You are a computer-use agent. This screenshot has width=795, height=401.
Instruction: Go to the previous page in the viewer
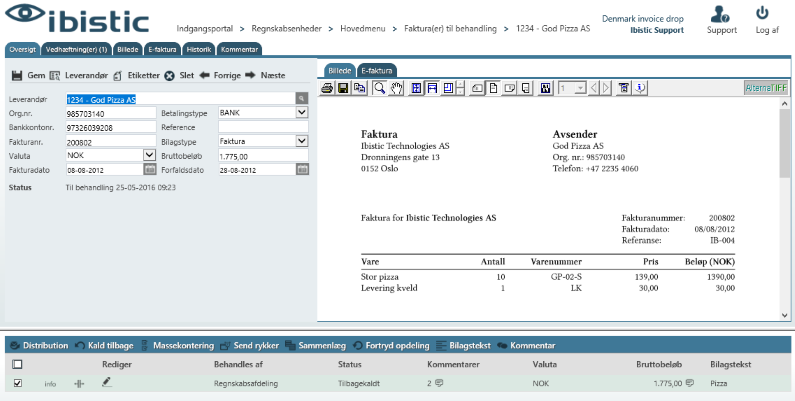tap(594, 88)
